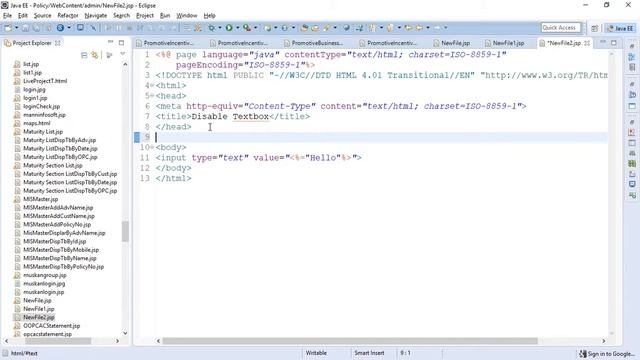Maximize the Project Explorer view
This screenshot has height=360, width=640.
[121, 42]
